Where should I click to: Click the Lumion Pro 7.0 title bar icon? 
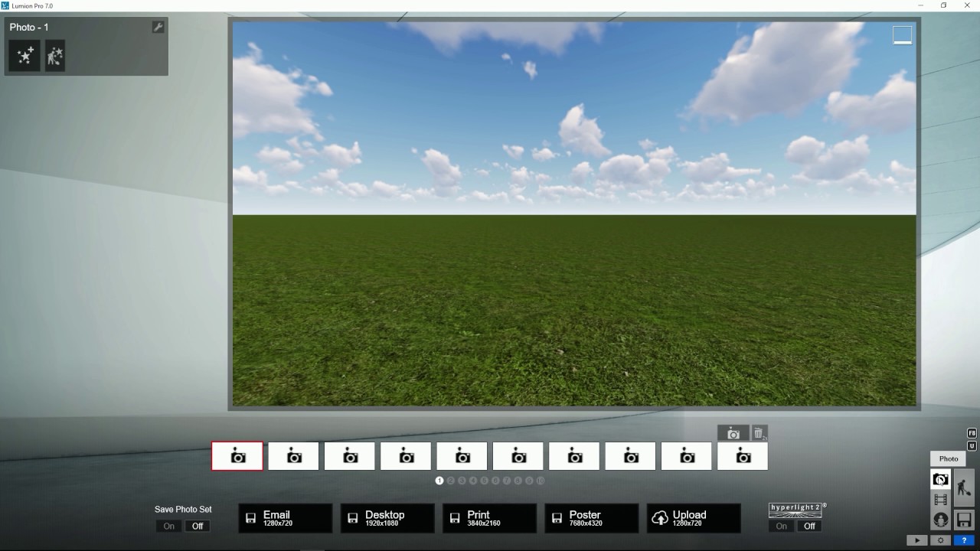[6, 5]
